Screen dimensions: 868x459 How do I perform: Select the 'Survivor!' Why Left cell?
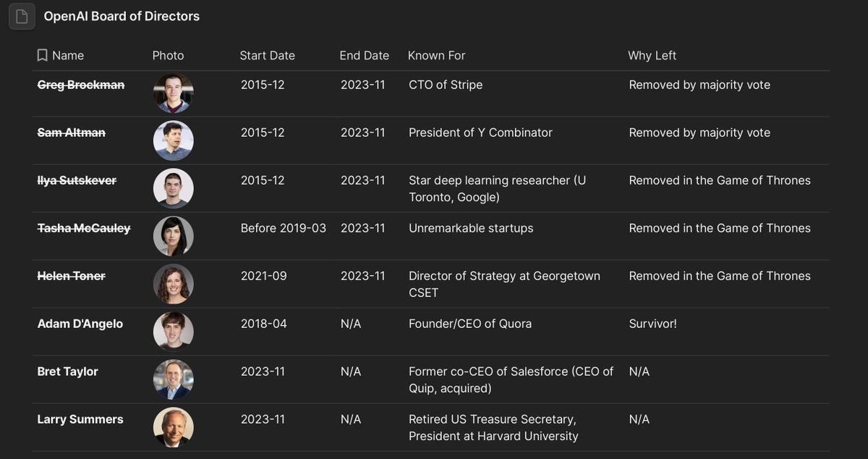pyautogui.click(x=652, y=324)
